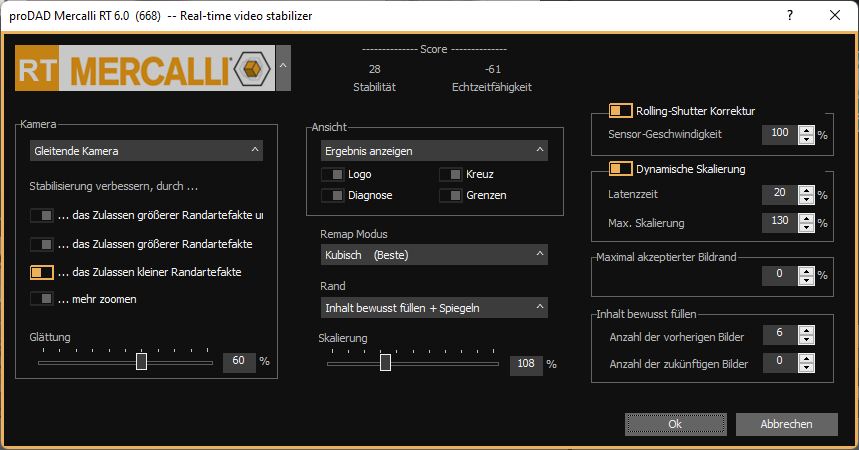
Task: Click the Glättung value field 60
Action: click(x=239, y=361)
